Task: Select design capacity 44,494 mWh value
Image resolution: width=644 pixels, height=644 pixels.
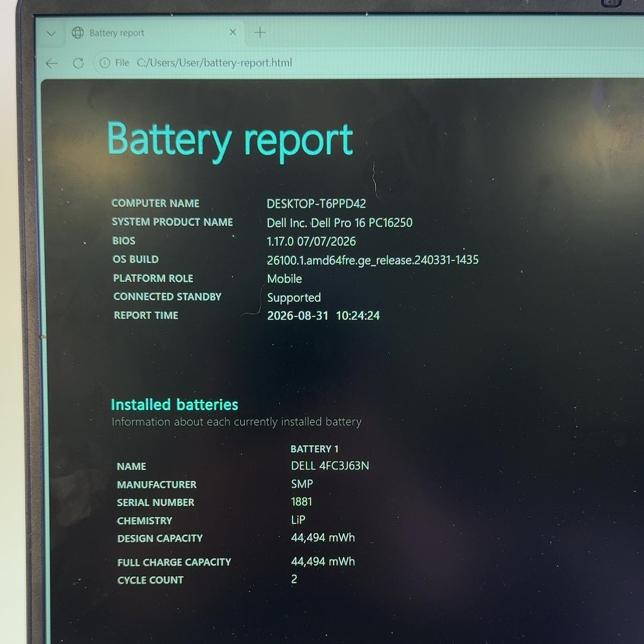Action: [x=323, y=537]
